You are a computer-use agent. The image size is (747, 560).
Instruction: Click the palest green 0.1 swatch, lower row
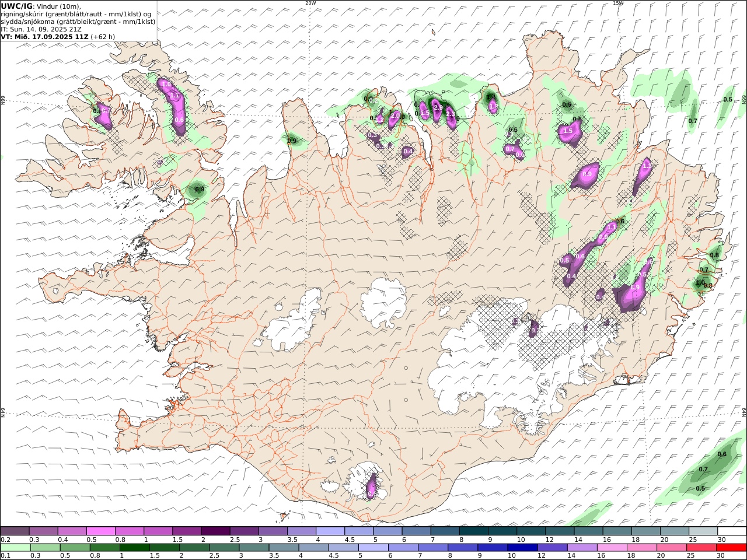(x=16, y=548)
